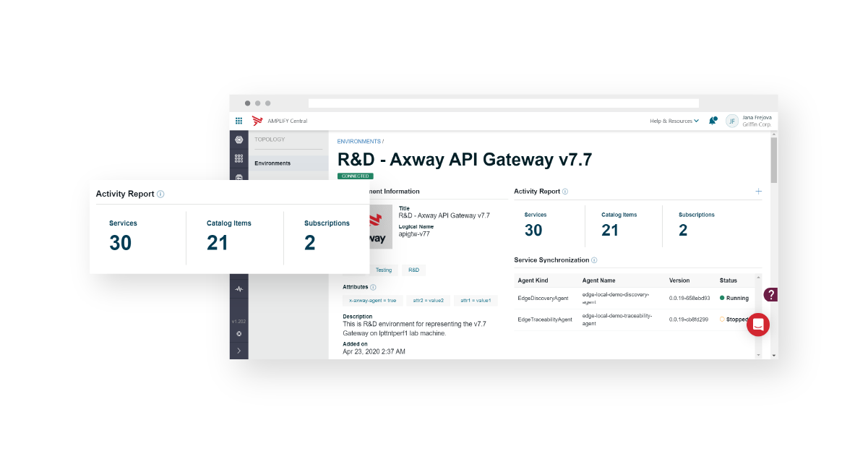Click the Running status of EdgeDiscoveryAgent
This screenshot has height=454, width=868.
tap(734, 298)
